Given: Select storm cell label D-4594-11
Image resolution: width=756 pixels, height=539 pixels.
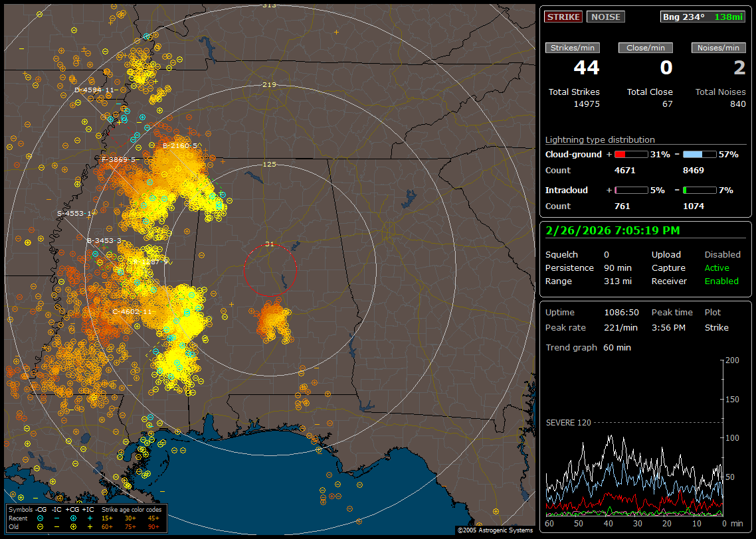Looking at the screenshot, I should coord(94,90).
